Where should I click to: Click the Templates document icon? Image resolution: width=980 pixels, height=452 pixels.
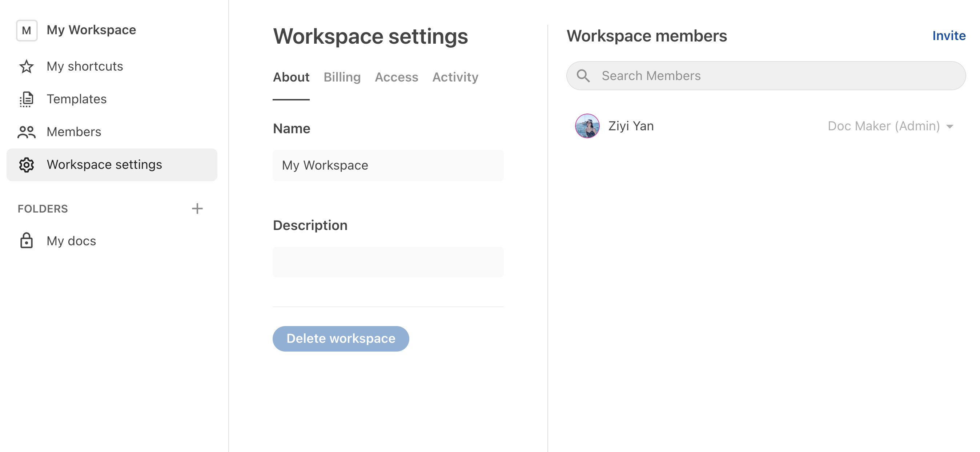click(26, 99)
